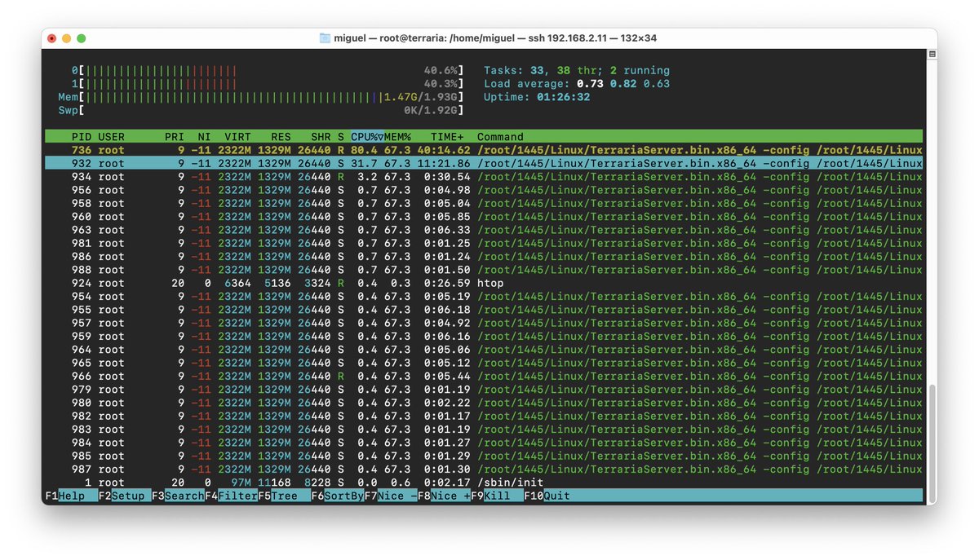Click F3 Search in htop footer
The image size is (979, 560).
(178, 496)
